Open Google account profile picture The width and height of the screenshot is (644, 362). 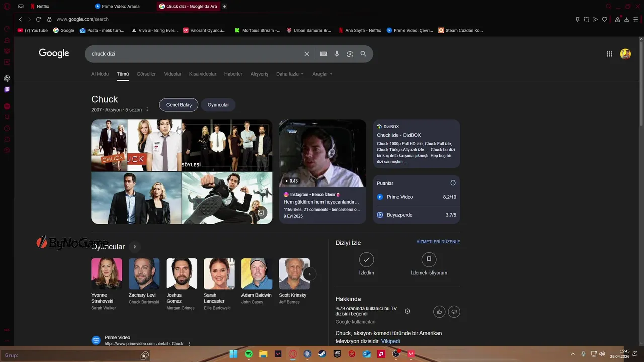click(625, 54)
